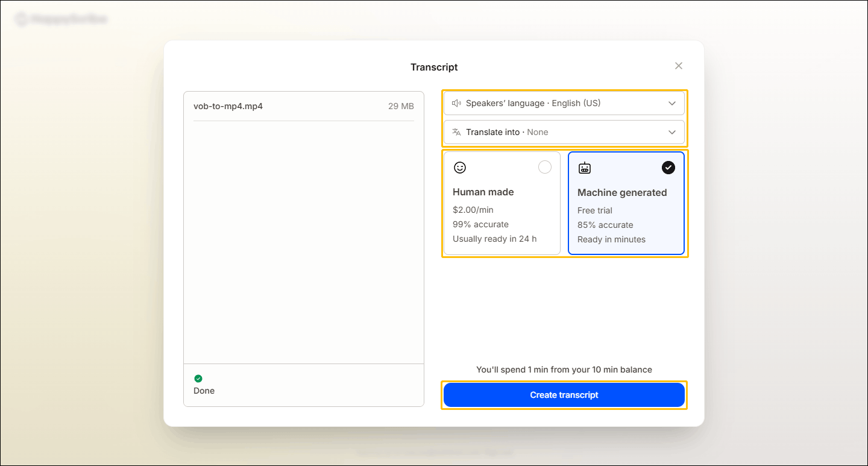Toggle the checked Machine generated radio
Screen dimensions: 868x466
tap(668, 168)
